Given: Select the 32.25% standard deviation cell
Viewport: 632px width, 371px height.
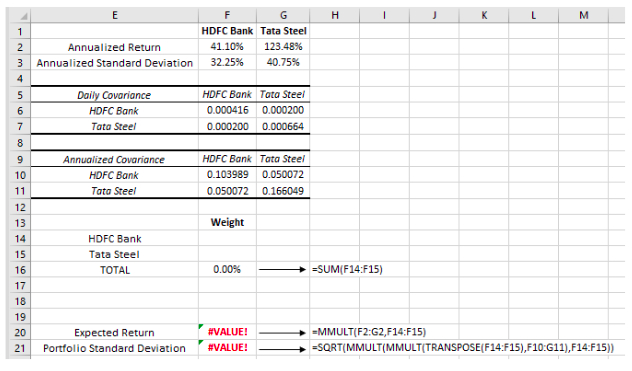Looking at the screenshot, I should coord(227,63).
